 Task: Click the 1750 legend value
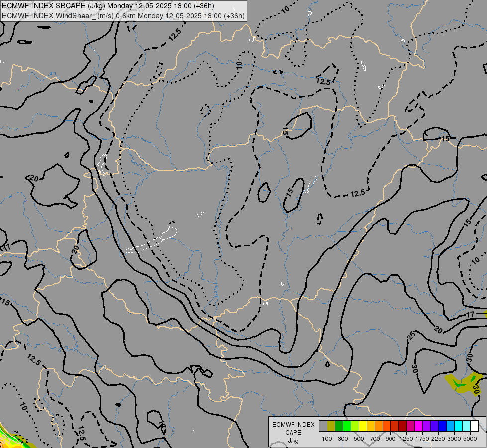422,439
